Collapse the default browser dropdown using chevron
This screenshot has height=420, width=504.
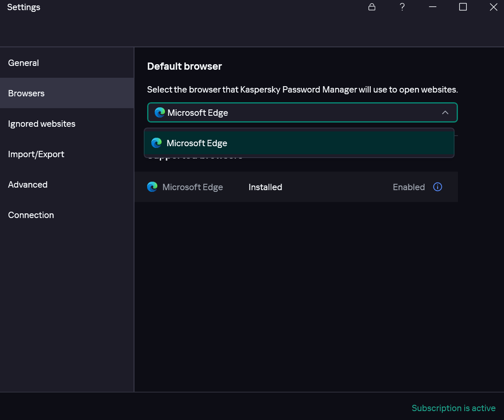[x=445, y=113]
